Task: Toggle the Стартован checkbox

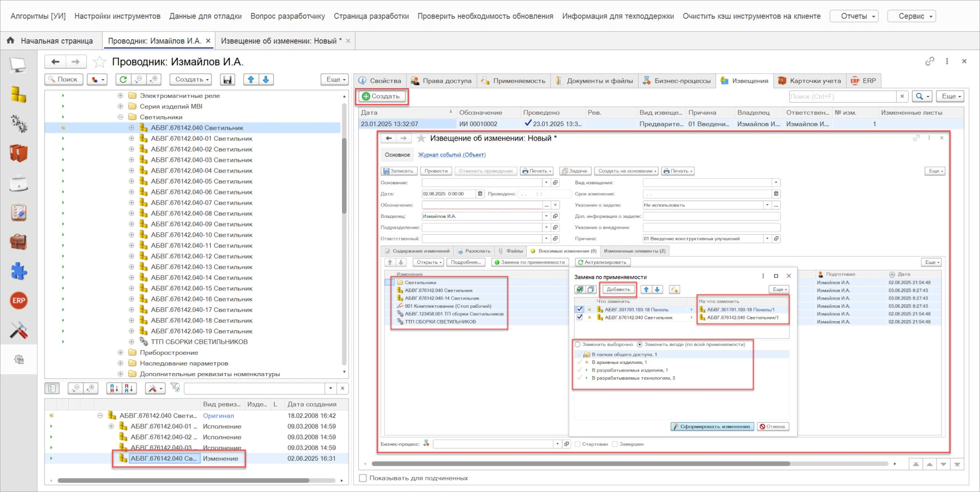Action: coord(578,444)
